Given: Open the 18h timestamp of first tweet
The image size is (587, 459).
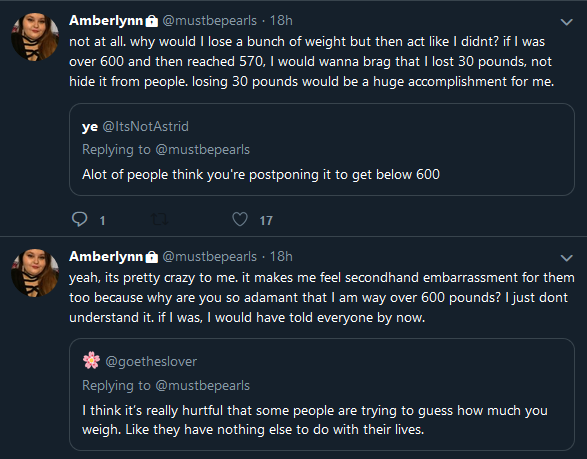Looking at the screenshot, I should coord(281,21).
